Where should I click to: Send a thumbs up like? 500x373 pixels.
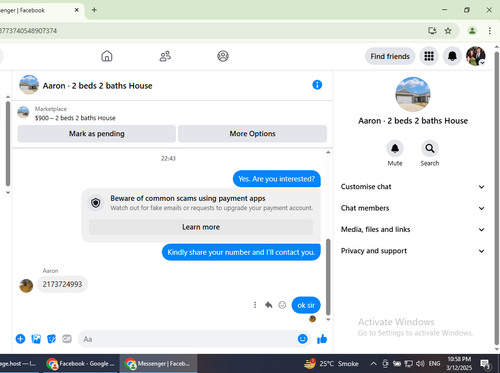click(322, 339)
